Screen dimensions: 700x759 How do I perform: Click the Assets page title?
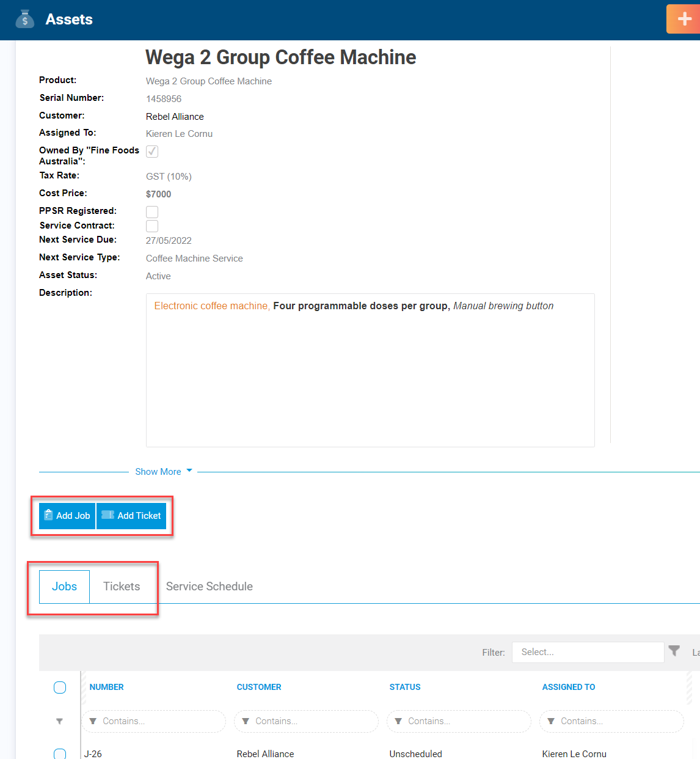[x=69, y=20]
